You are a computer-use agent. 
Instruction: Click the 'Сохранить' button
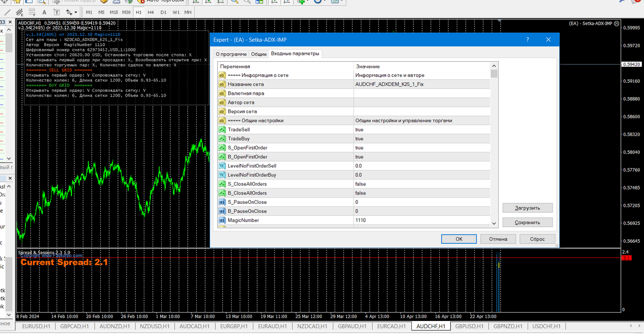(x=528, y=223)
